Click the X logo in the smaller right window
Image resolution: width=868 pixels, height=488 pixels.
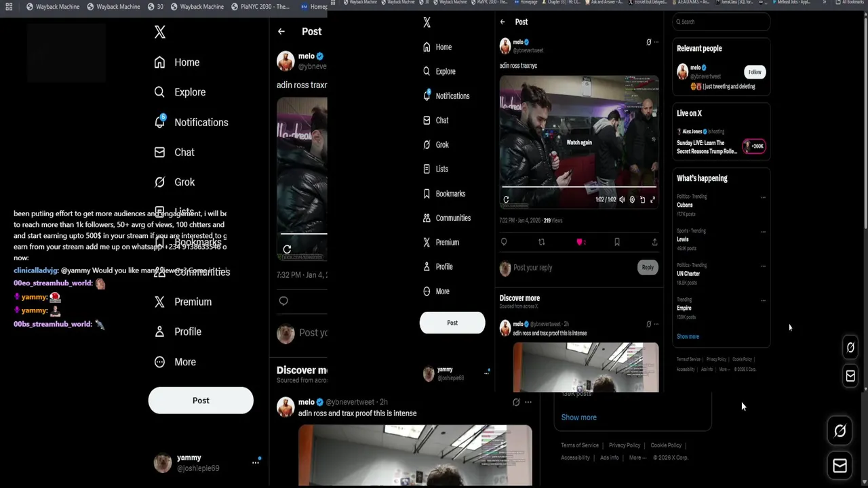coord(427,22)
